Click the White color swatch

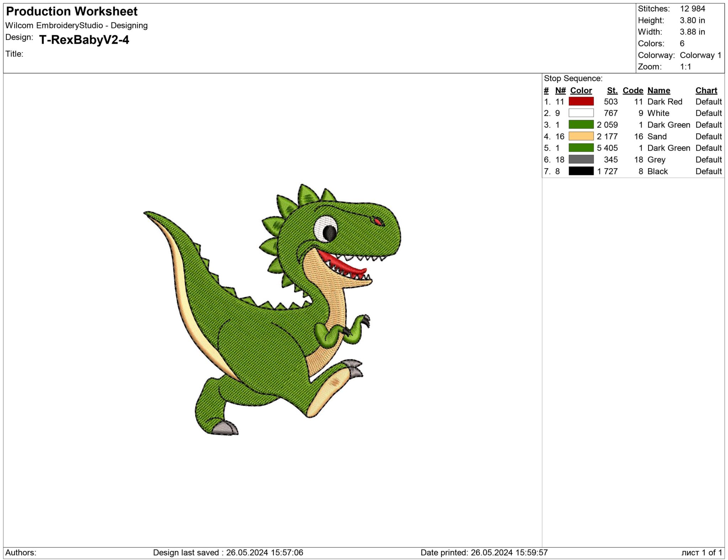pyautogui.click(x=581, y=113)
